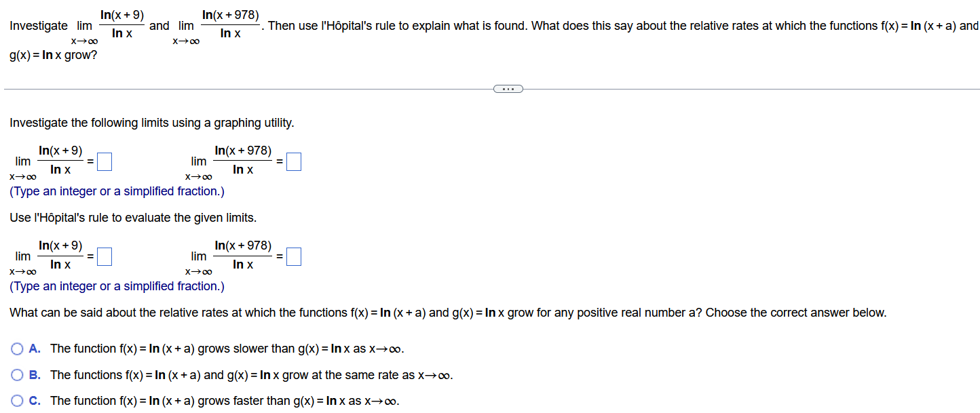The height and width of the screenshot is (413, 980).
Task: Click option B label text about same rate
Action: tap(252, 375)
